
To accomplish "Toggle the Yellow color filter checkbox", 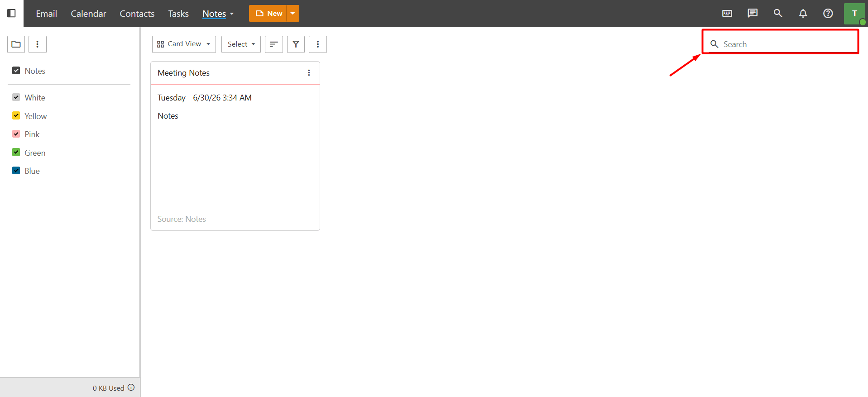I will [x=16, y=115].
